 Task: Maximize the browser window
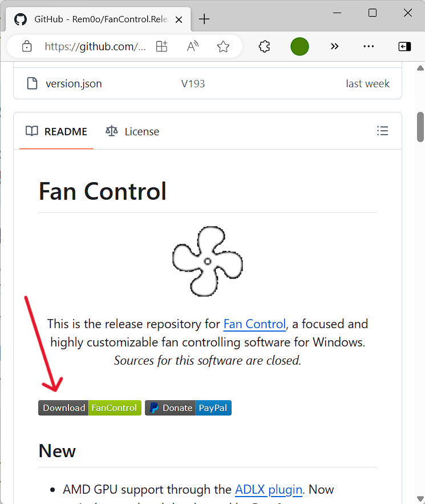tap(373, 13)
